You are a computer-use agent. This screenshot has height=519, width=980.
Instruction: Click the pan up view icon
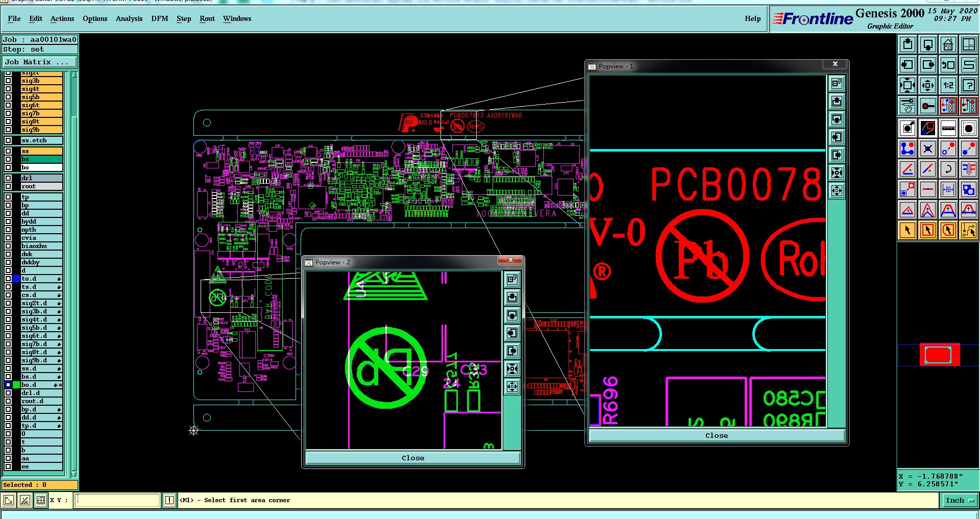point(908,44)
